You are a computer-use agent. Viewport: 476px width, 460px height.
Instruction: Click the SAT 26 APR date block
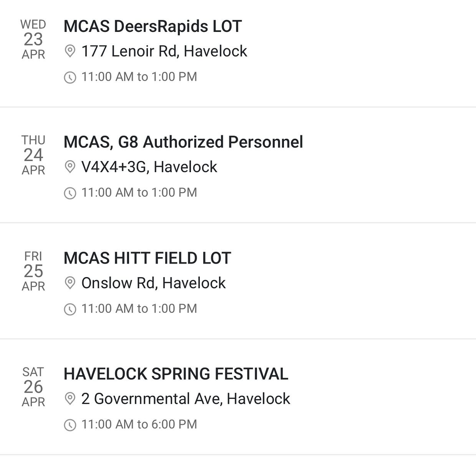pyautogui.click(x=33, y=387)
